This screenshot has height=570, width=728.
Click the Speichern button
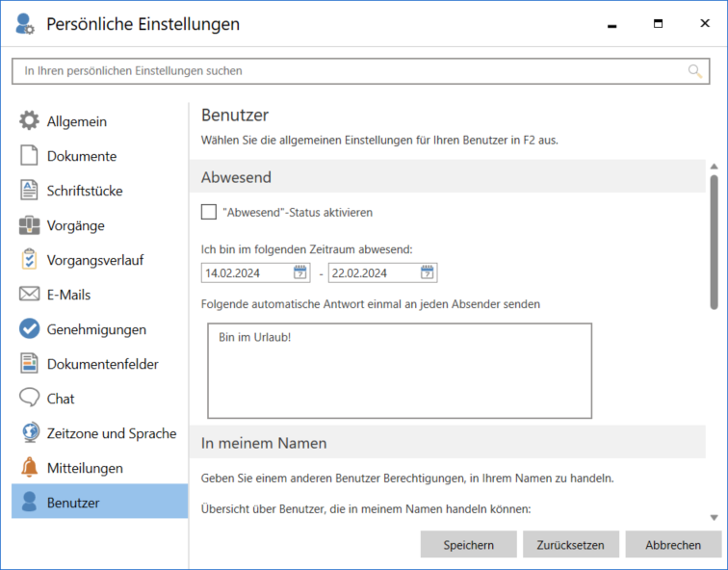tap(468, 544)
